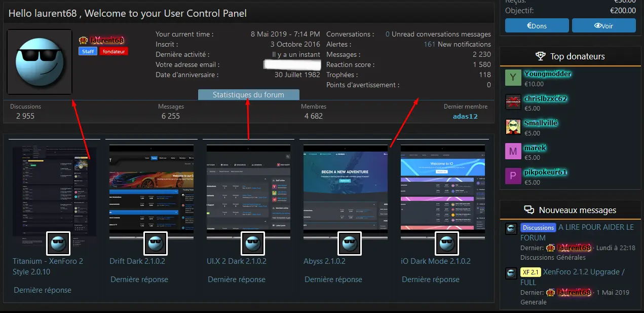The width and height of the screenshot is (644, 313).
Task: Open the 161 New notifications link
Action: pos(457,45)
